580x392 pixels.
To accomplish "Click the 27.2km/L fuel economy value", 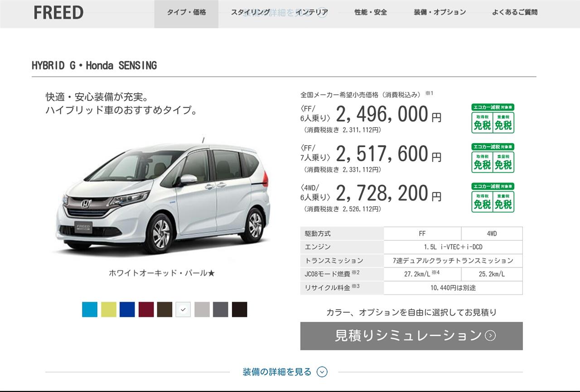I will point(422,274).
